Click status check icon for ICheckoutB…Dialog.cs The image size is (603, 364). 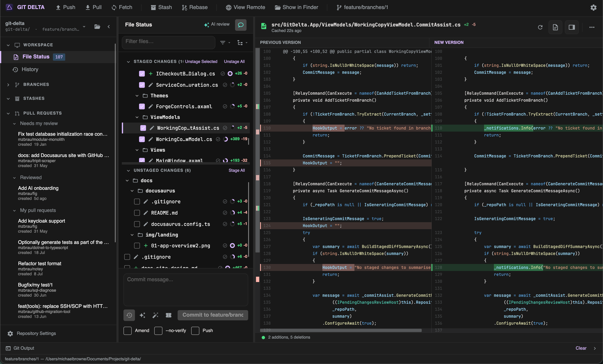223,74
